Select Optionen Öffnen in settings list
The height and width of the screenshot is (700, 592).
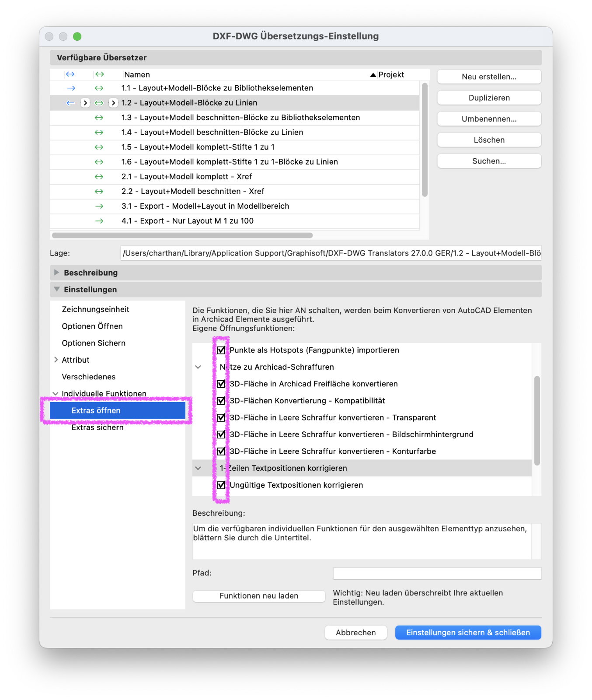point(92,326)
